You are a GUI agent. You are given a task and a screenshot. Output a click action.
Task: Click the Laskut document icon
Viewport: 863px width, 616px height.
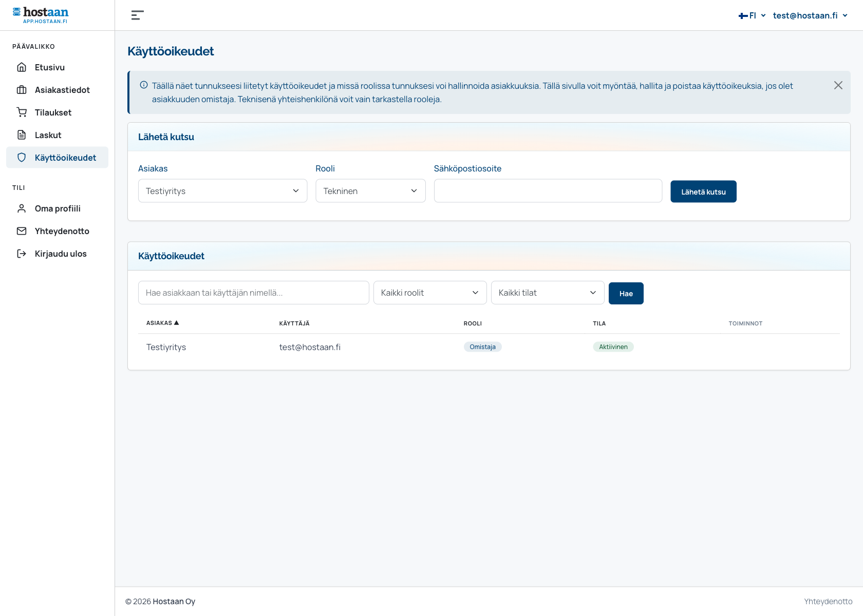pyautogui.click(x=22, y=135)
